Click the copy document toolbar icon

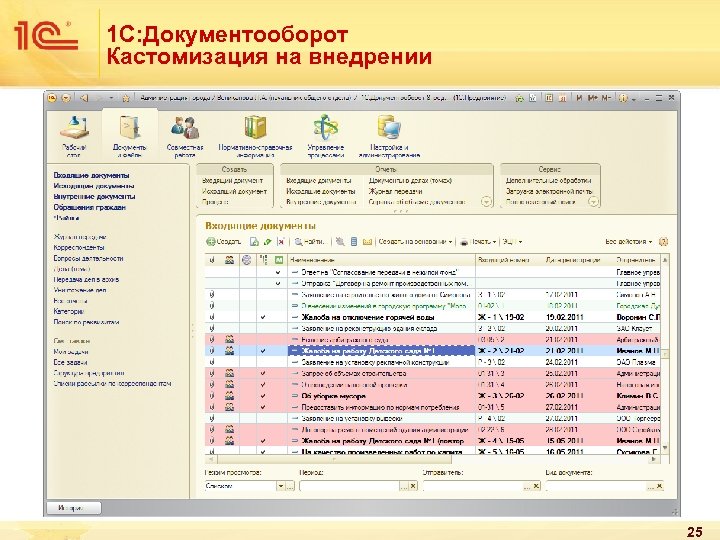[254, 242]
